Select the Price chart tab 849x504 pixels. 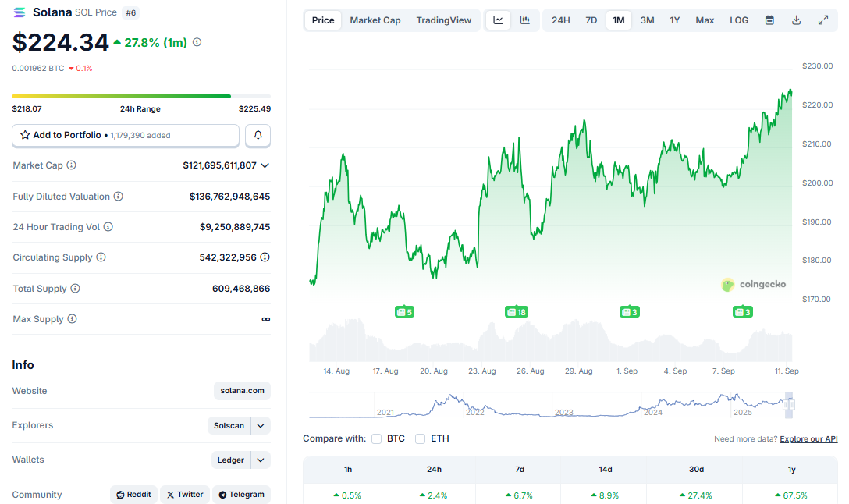(323, 20)
